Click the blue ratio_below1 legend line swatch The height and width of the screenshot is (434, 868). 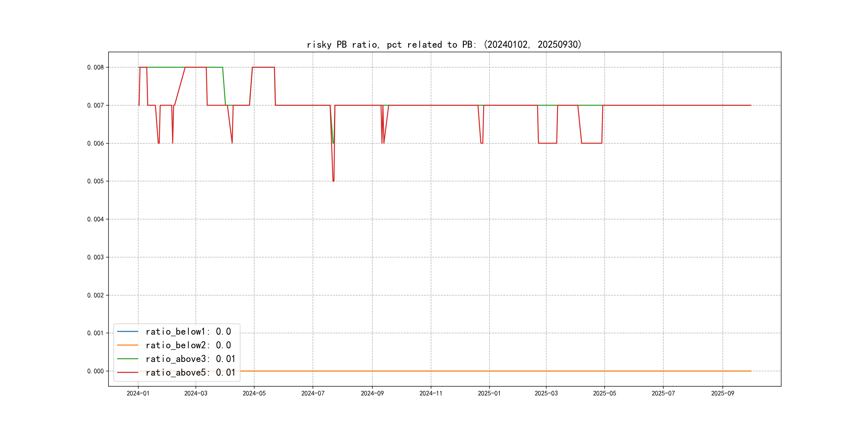(x=127, y=332)
